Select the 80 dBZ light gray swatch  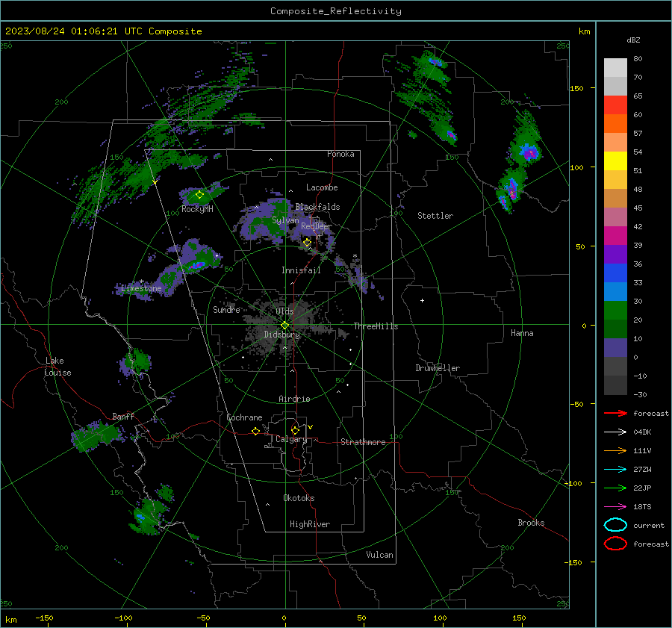615,68
